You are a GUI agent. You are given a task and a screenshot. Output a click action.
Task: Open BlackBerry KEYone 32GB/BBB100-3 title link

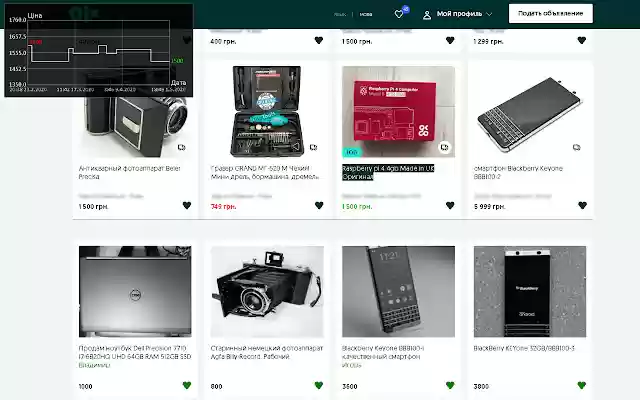[524, 348]
